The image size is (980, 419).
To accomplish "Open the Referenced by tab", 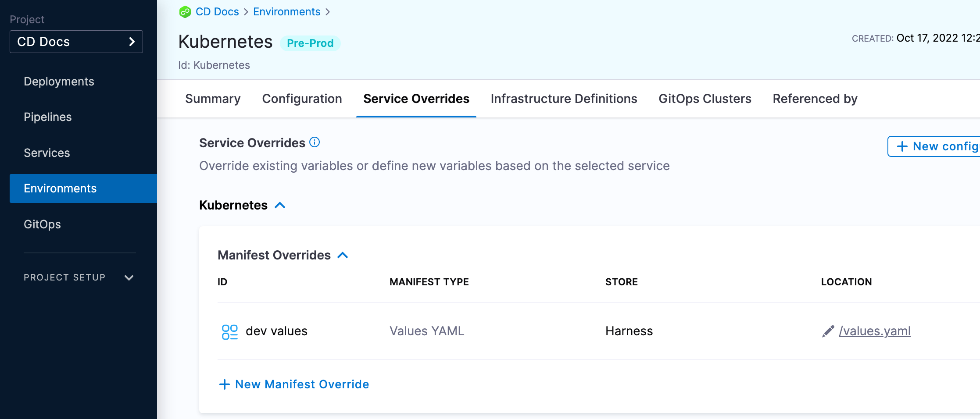I will 815,99.
